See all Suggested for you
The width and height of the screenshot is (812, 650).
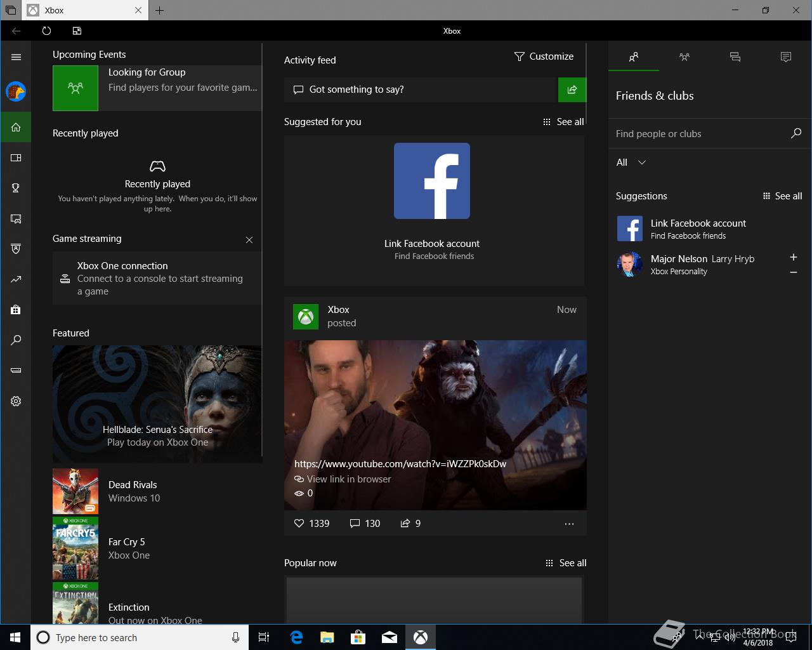tap(563, 122)
